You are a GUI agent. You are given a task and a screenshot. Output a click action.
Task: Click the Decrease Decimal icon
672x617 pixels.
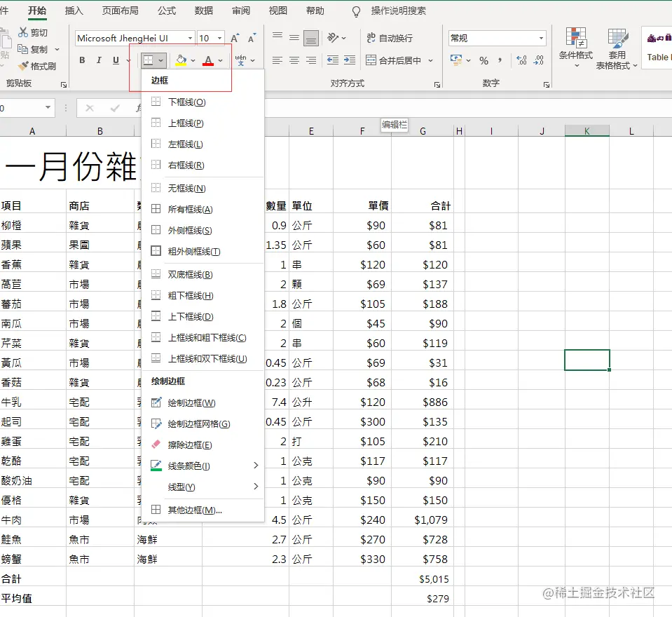pos(539,60)
